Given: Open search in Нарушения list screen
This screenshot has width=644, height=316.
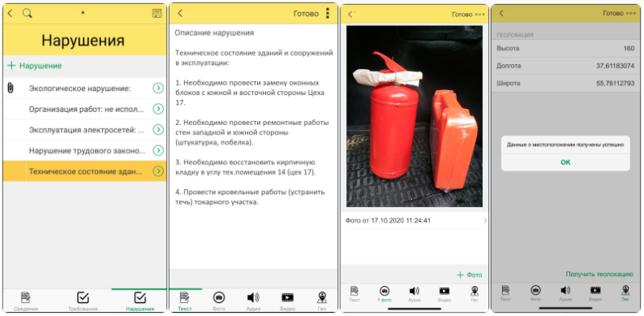Looking at the screenshot, I should pyautogui.click(x=27, y=14).
